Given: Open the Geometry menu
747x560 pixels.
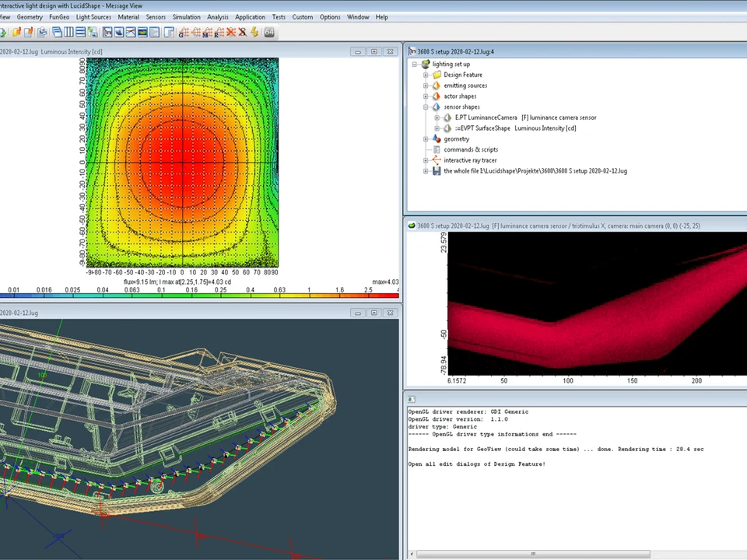Looking at the screenshot, I should pyautogui.click(x=30, y=17).
